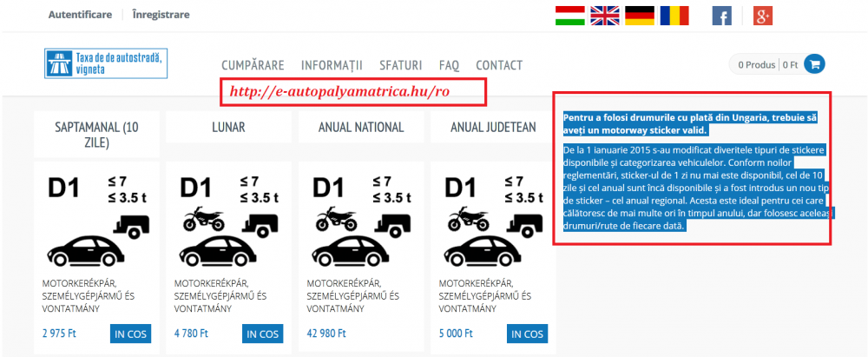Click the Autentificare login link
The height and width of the screenshot is (357, 868).
pos(81,15)
